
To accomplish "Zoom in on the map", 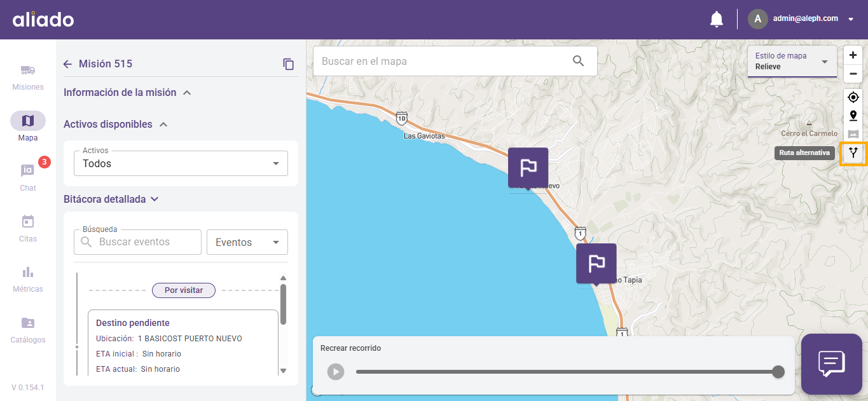I will click(x=853, y=55).
